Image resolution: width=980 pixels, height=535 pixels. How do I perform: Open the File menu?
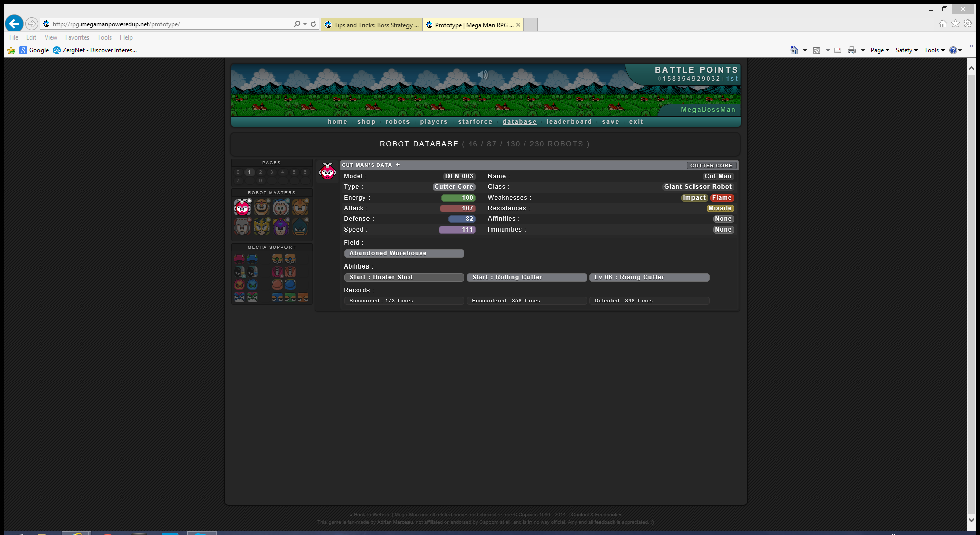pyautogui.click(x=14, y=37)
